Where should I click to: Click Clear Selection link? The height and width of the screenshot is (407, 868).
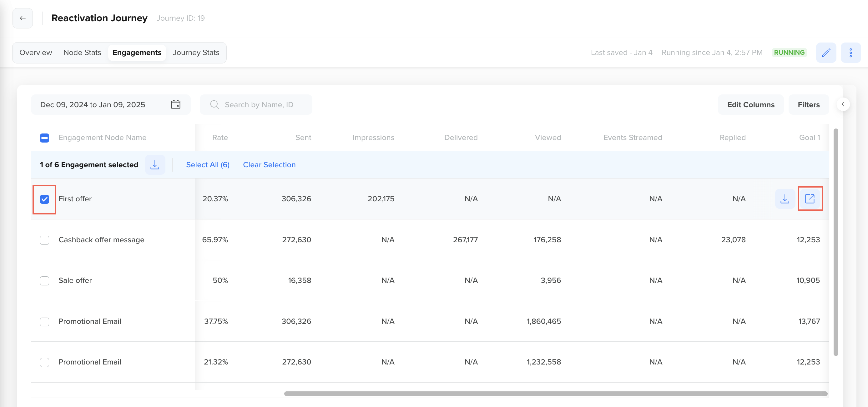click(270, 164)
